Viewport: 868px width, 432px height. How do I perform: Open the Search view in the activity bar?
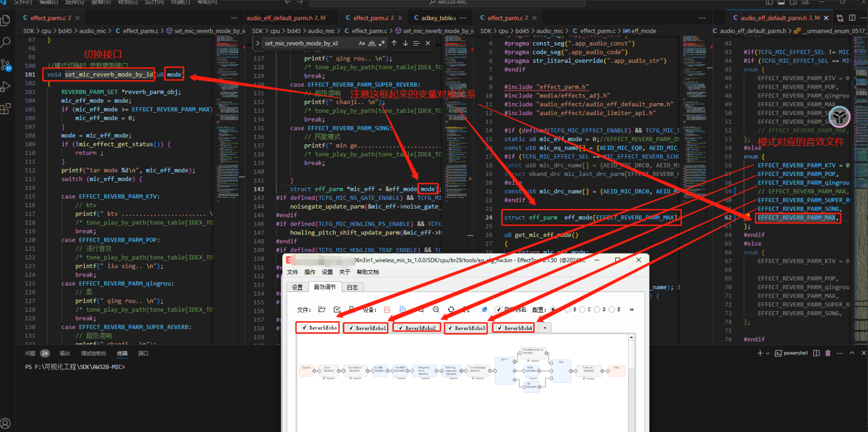[6, 42]
